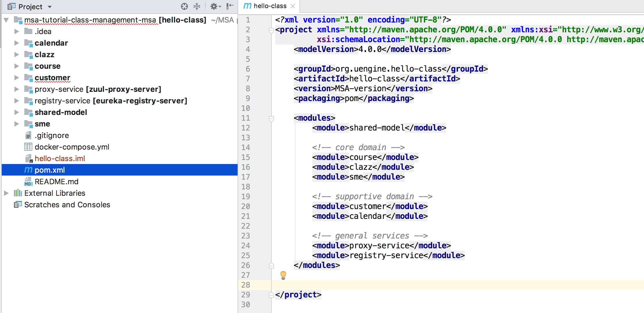This screenshot has width=644, height=313.
Task: Expand the calendar folder
Action: click(x=16, y=43)
